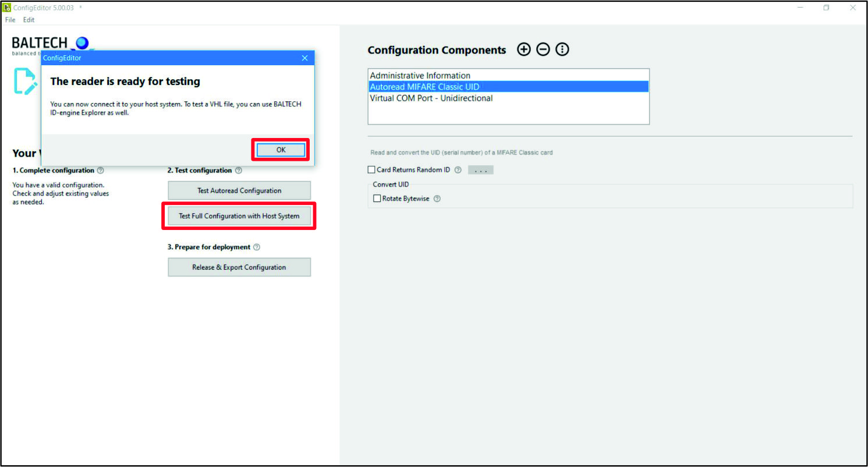Screen dimensions: 868x467
Task: Select Autoread MIFARE Classic UID entry
Action: coord(508,87)
